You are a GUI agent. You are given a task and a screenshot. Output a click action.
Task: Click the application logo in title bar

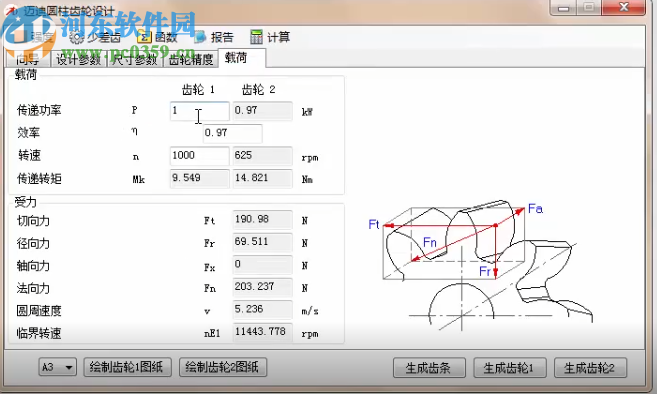pos(10,10)
